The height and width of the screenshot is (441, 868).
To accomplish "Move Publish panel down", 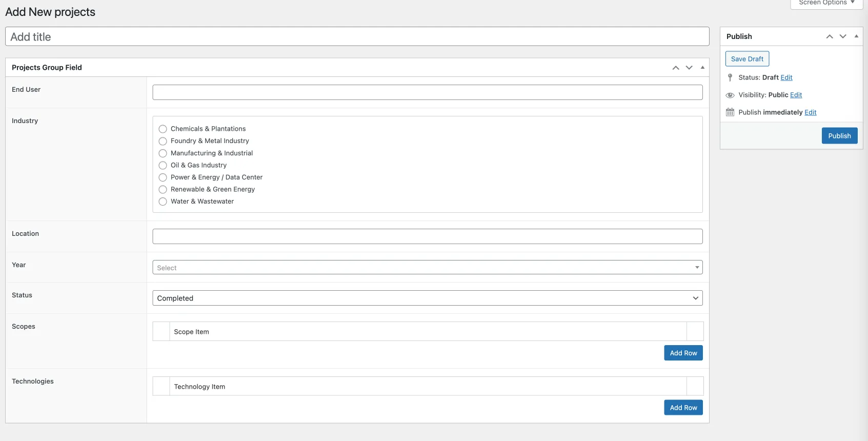I will pyautogui.click(x=843, y=36).
